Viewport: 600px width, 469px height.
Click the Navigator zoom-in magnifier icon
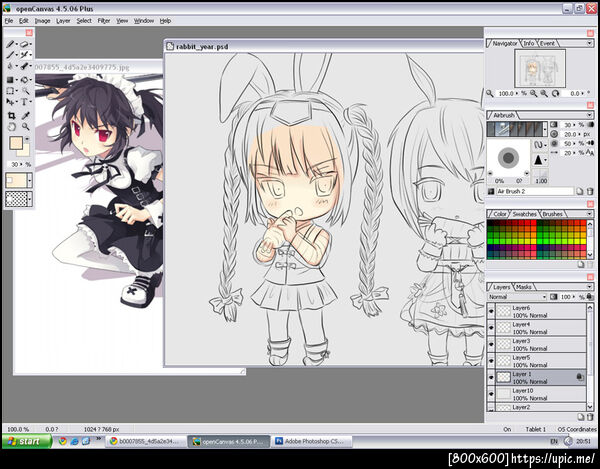click(544, 93)
